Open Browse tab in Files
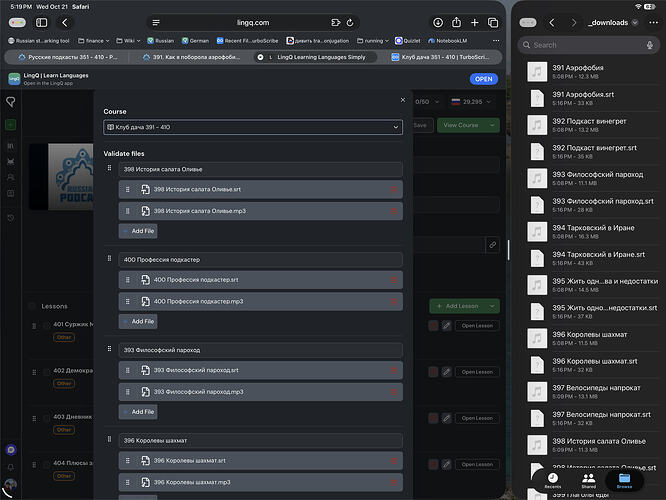This screenshot has width=666, height=500. coord(624,480)
